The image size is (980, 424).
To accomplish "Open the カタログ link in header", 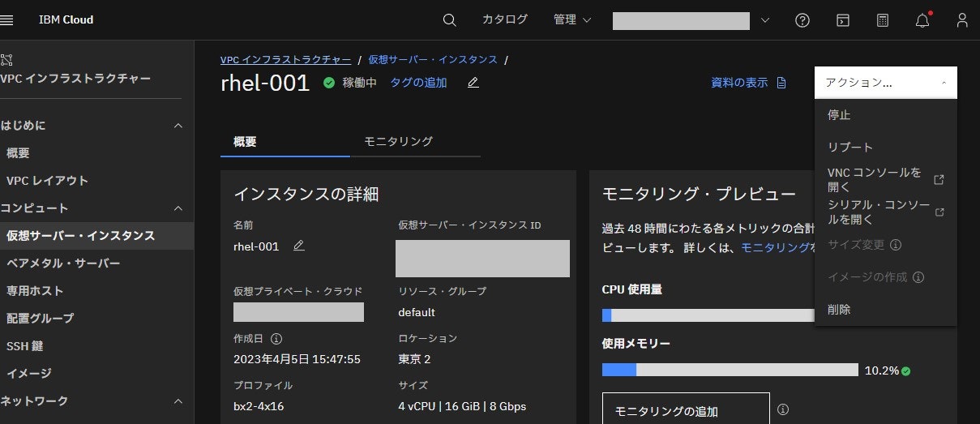I will [505, 19].
